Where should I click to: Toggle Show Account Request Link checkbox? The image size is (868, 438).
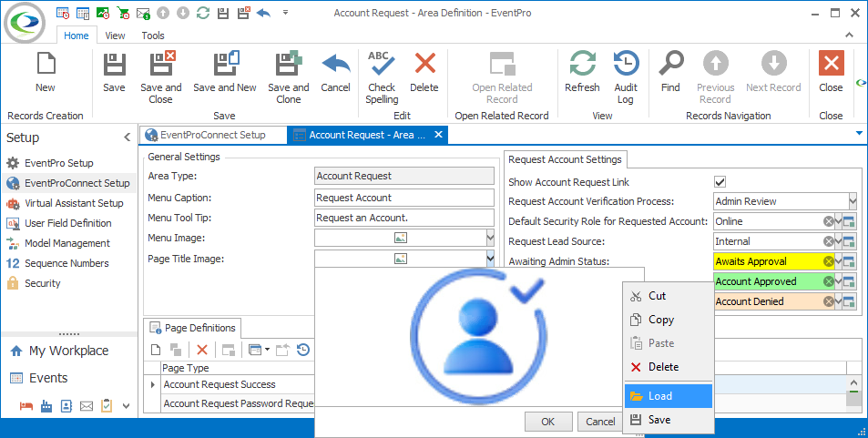coord(720,181)
